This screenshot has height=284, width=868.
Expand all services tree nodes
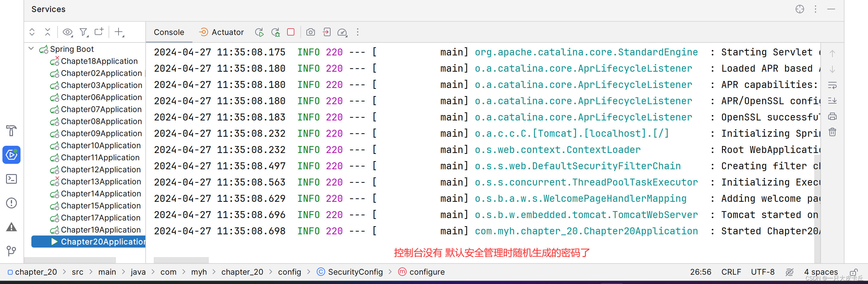point(32,32)
